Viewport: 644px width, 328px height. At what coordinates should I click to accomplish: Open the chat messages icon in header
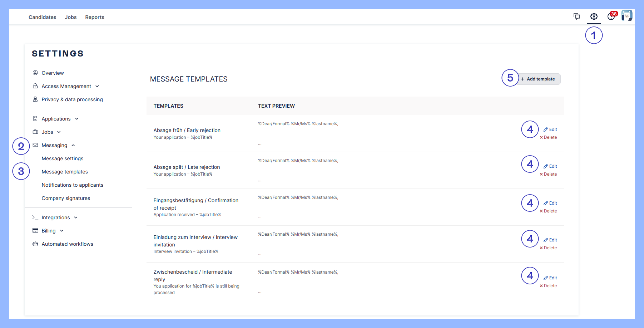pos(576,16)
